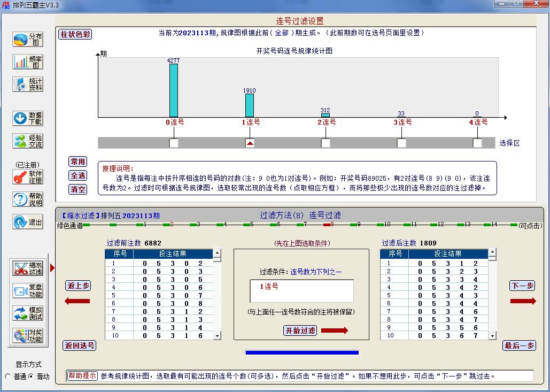The image size is (550, 392).
Task: View 统计资料 statistics data
Action: tap(27, 84)
